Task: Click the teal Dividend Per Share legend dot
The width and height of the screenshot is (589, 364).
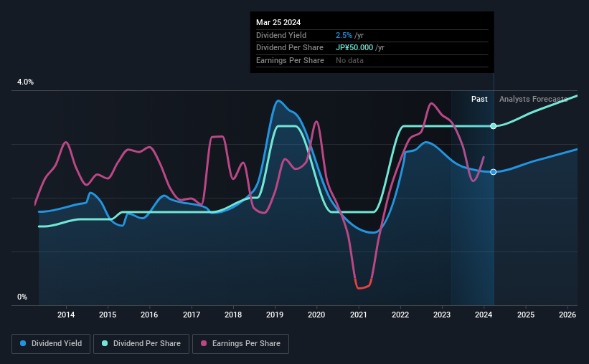Action: (x=105, y=343)
